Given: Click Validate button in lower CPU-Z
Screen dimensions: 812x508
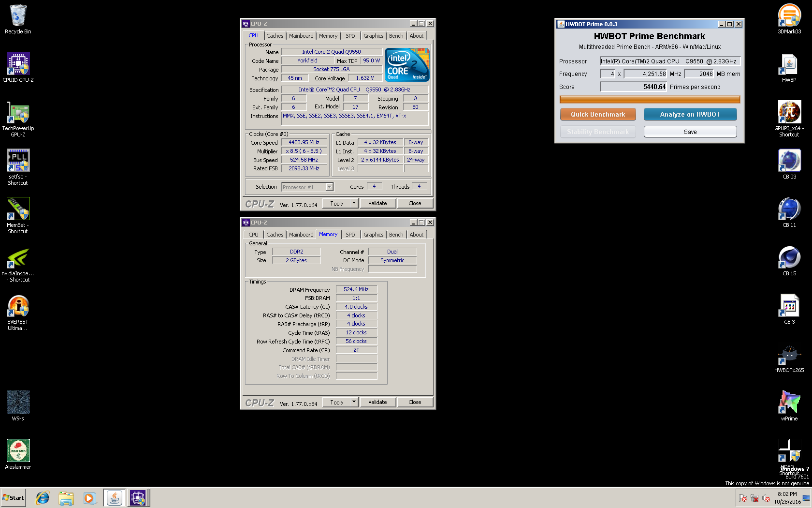Looking at the screenshot, I should (377, 402).
